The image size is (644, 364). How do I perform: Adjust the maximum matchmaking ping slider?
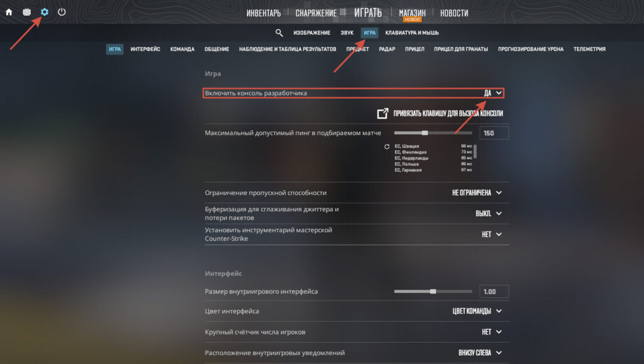[433, 133]
